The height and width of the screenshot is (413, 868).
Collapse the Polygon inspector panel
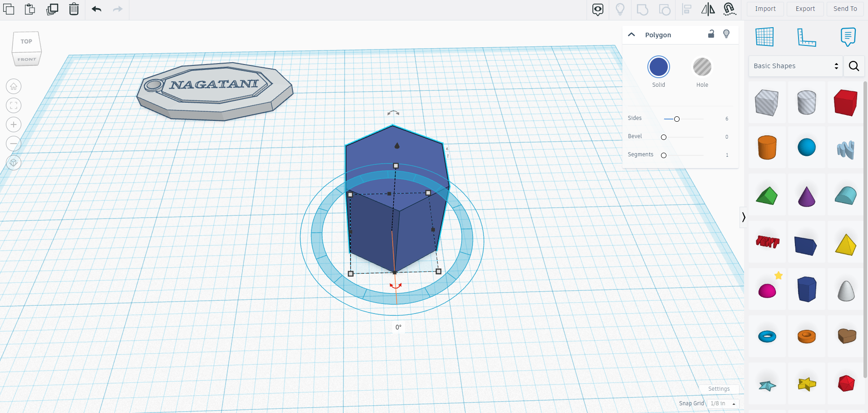pos(631,34)
